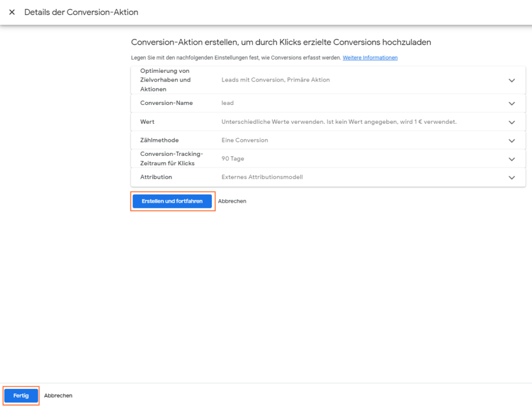The image size is (532, 406).
Task: Expand the Attribution row chevron
Action: click(512, 178)
